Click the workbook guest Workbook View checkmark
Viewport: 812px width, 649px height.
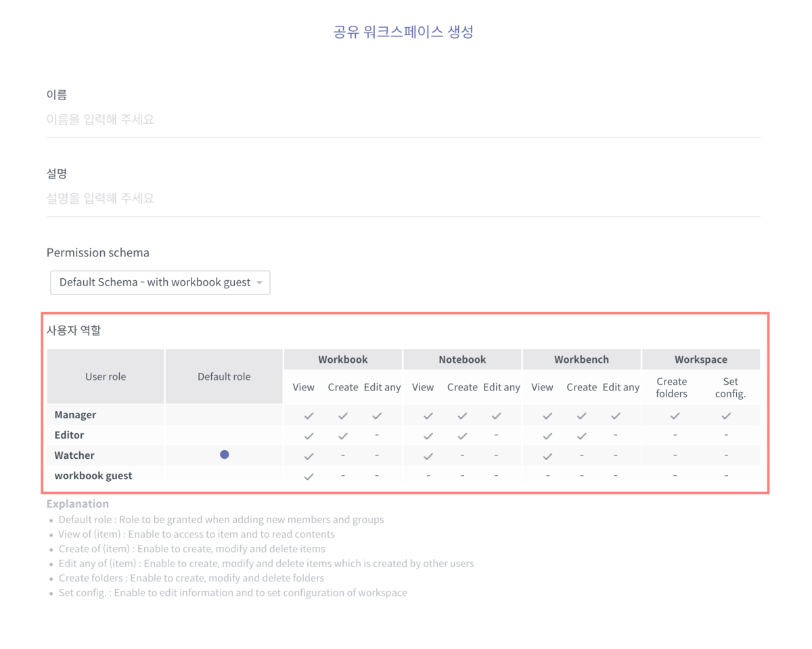click(309, 476)
